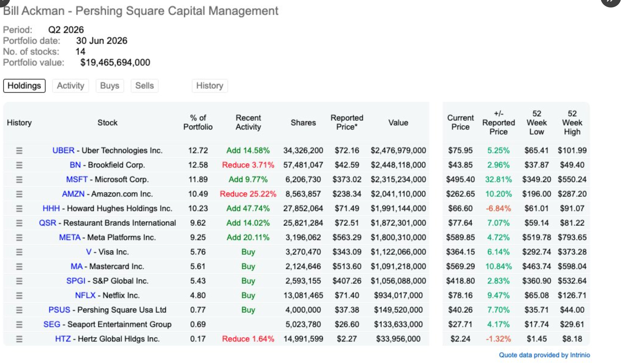Click history icon next to Visa Inc.
This screenshot has width=627, height=364.
(x=19, y=252)
